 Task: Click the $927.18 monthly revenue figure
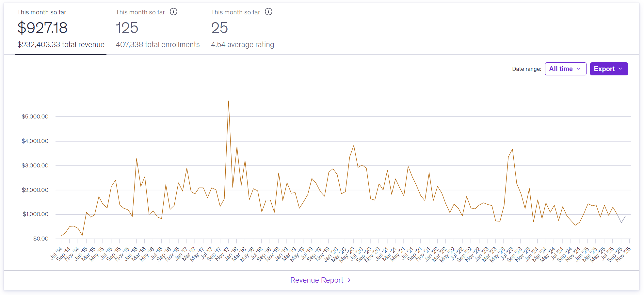(42, 28)
